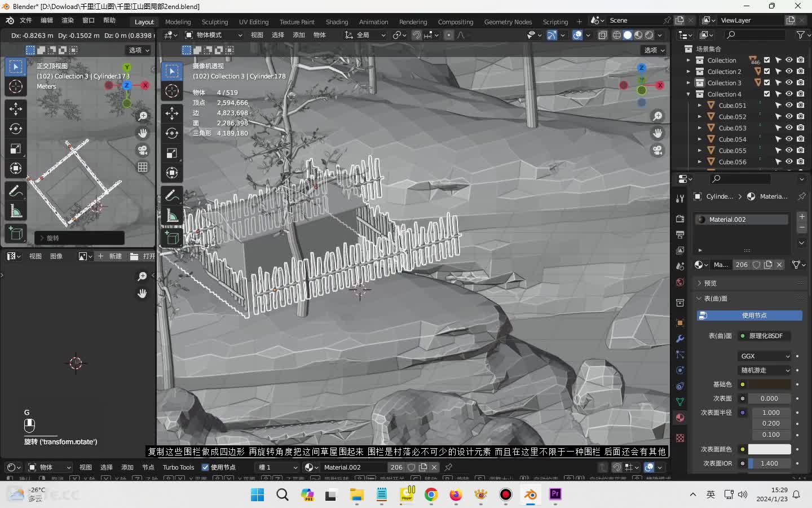Open Slot 1 dropdown in node editor
Screen dimensions: 812x508
(x=276, y=467)
